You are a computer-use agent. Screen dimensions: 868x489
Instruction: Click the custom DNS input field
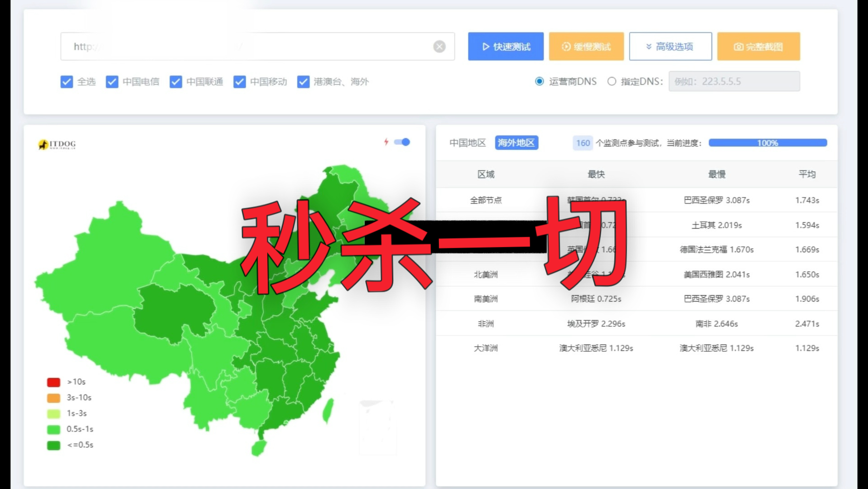pyautogui.click(x=734, y=81)
